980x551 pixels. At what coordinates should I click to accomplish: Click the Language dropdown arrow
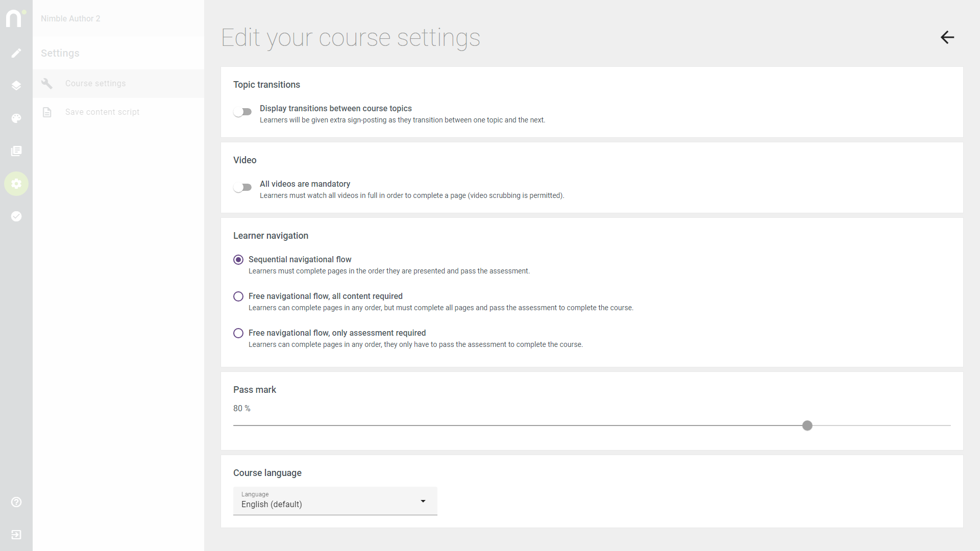pos(423,501)
